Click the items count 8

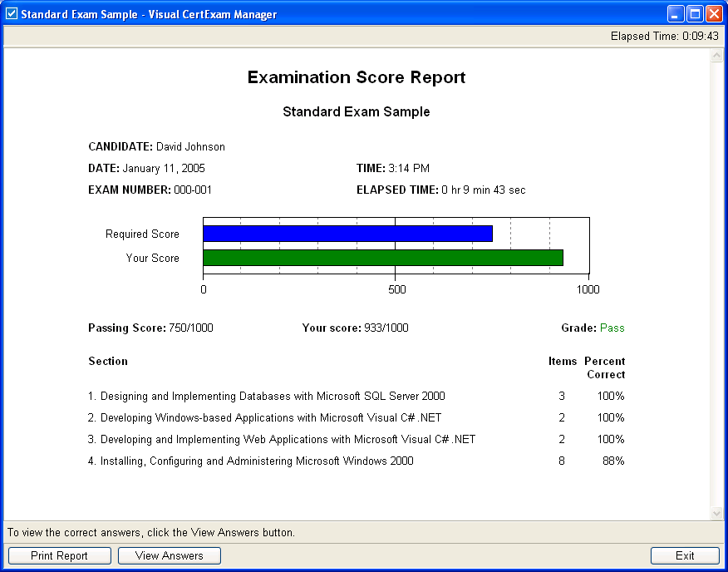(561, 461)
